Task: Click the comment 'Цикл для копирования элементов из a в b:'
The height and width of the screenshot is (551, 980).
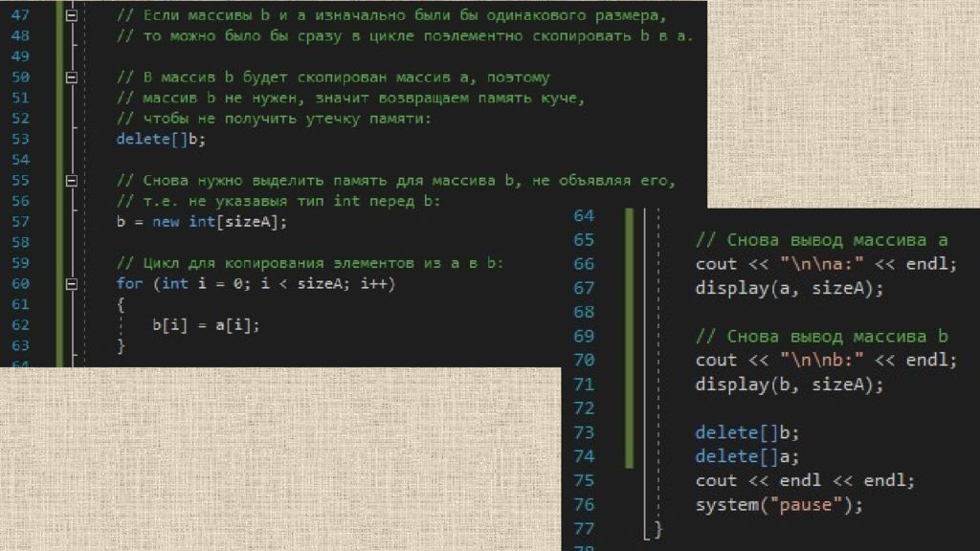Action: click(310, 263)
